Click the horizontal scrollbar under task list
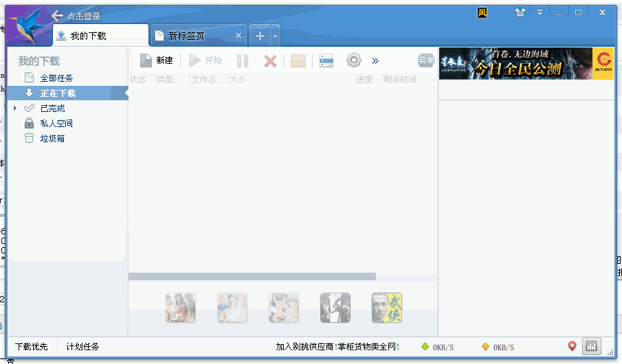 point(252,276)
